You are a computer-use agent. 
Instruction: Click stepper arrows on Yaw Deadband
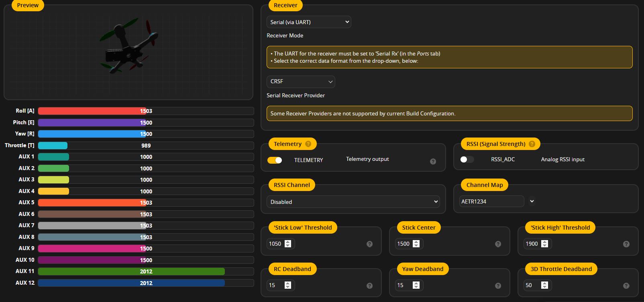pyautogui.click(x=416, y=285)
